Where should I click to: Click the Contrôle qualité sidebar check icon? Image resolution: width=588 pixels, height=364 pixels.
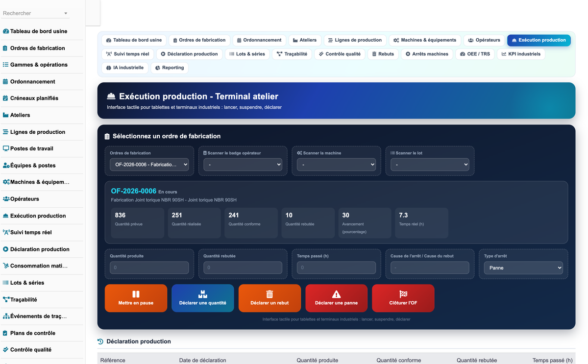[6, 349]
